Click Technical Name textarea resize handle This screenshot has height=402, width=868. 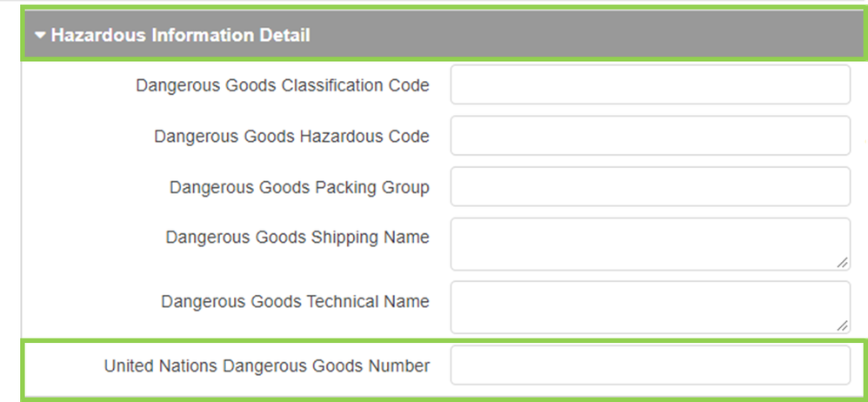tap(843, 325)
